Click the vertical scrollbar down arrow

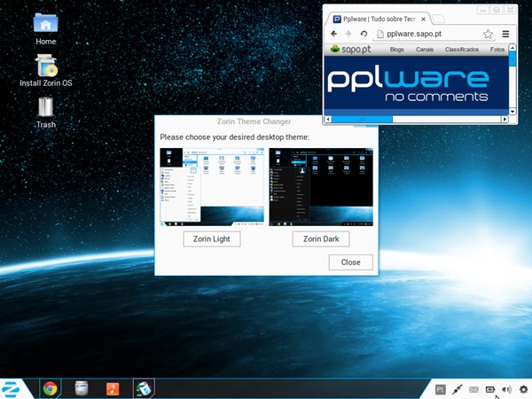pos(512,112)
